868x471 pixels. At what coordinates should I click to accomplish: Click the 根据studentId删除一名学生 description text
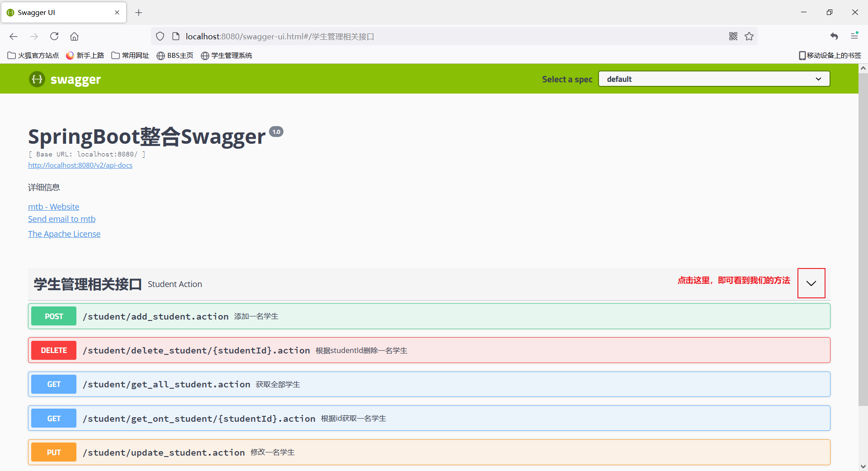[362, 350]
